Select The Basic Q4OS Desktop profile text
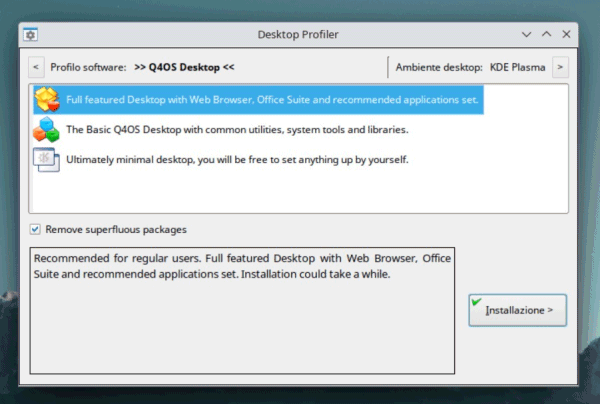Screen dimensions: 600x404 [237, 130]
